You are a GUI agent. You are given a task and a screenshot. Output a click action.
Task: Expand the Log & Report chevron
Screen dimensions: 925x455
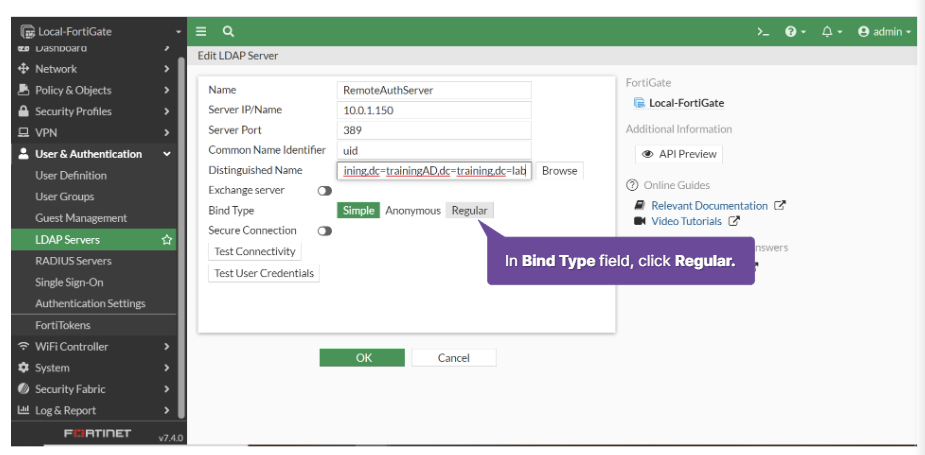167,410
